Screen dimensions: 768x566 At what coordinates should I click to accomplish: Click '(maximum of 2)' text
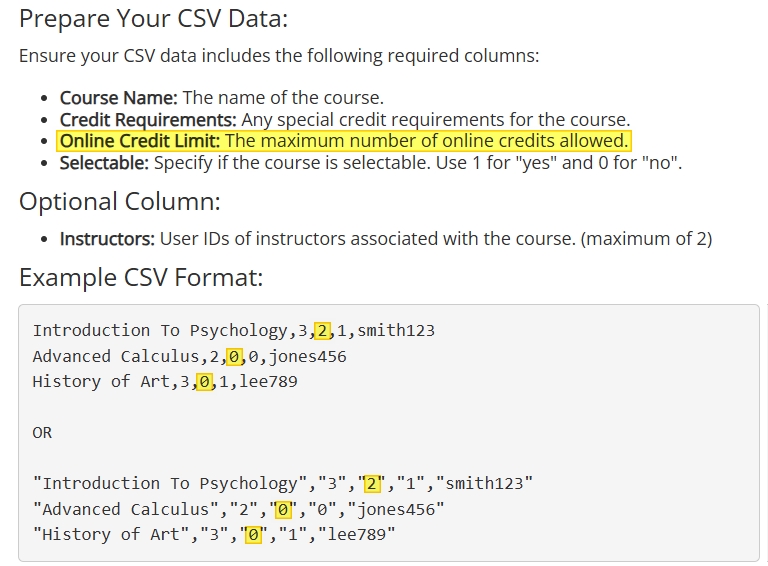coord(647,239)
